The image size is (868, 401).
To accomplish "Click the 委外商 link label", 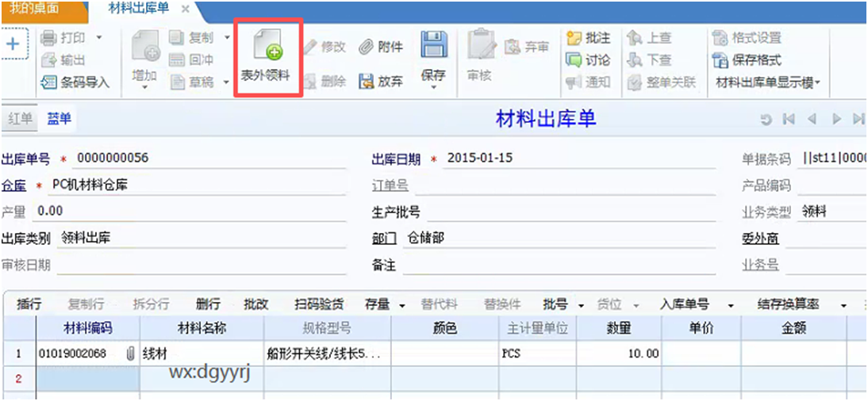I will pos(760,239).
